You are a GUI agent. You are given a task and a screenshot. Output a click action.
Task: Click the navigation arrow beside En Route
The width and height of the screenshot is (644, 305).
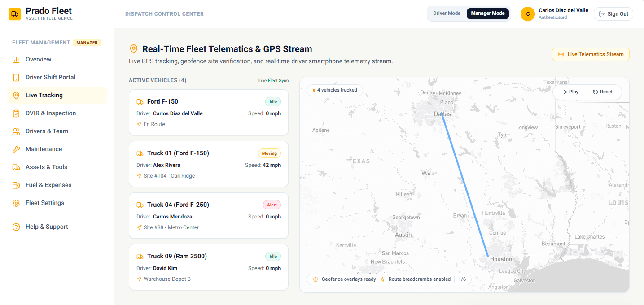pyautogui.click(x=139, y=124)
